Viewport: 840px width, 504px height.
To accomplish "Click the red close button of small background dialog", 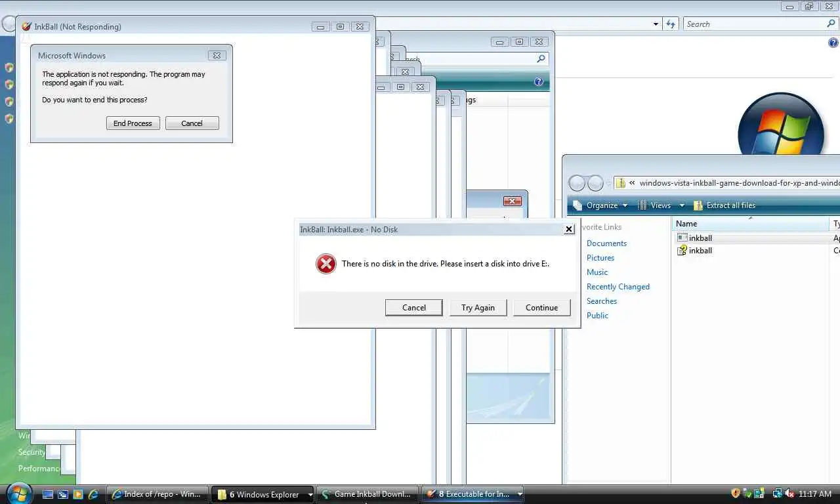I will click(512, 201).
